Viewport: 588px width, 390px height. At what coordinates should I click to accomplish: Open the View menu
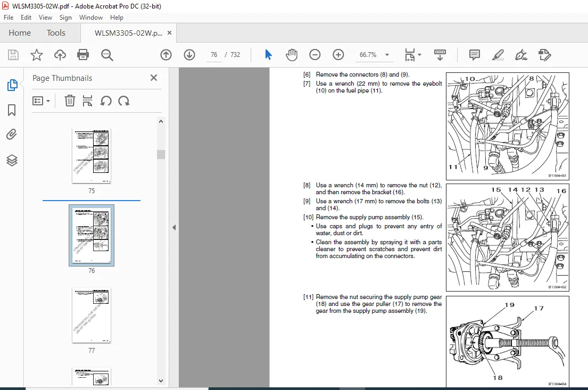click(45, 18)
